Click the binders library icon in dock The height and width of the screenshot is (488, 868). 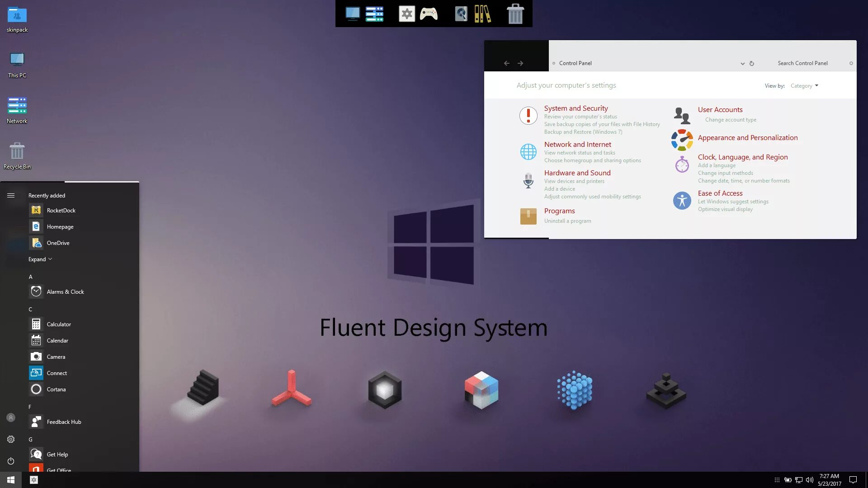(x=482, y=14)
